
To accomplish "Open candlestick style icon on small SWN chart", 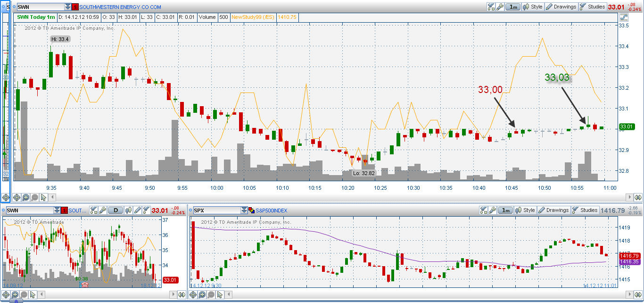I will pyautogui.click(x=129, y=210).
